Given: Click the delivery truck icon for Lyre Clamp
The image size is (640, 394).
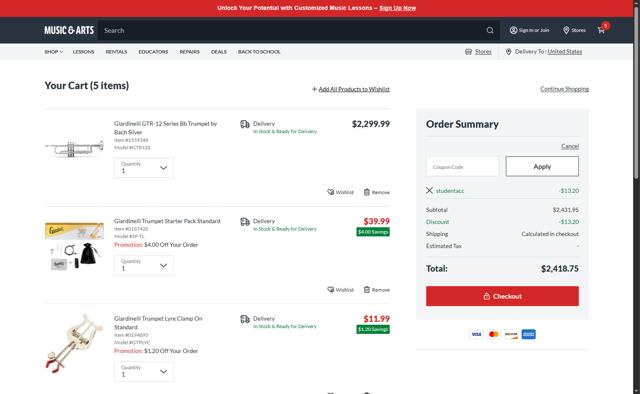Looking at the screenshot, I should point(245,319).
